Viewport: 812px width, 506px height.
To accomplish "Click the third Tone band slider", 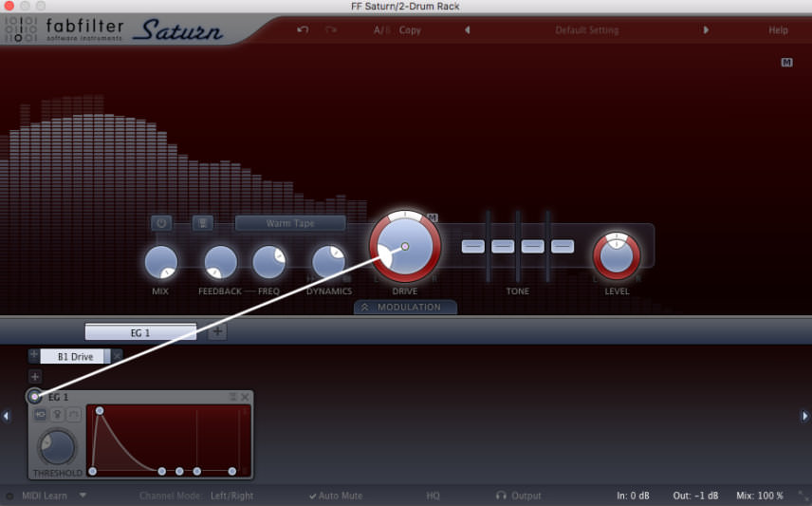I will pyautogui.click(x=533, y=246).
